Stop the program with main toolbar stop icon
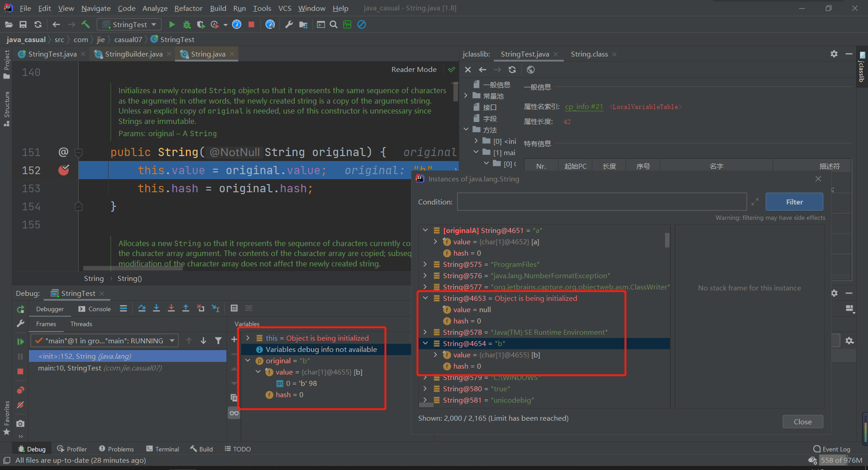The width and height of the screenshot is (868, 470). [x=251, y=24]
